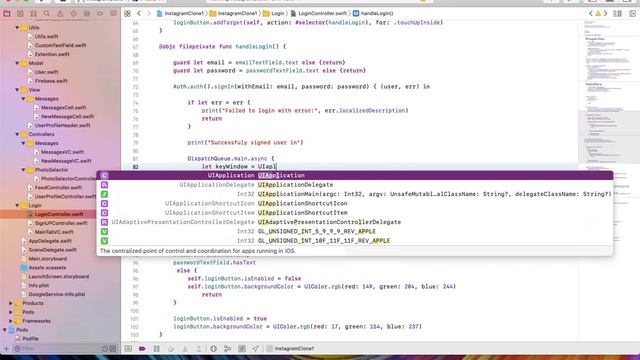Click the Step Into debug control
This screenshot has height=360, width=640.
pos(185,349)
